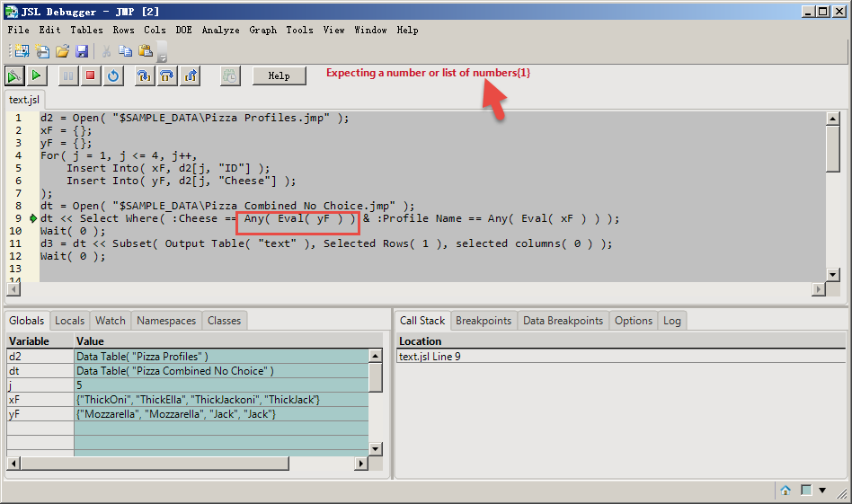Open the Tools menu
852x504 pixels.
tap(299, 30)
